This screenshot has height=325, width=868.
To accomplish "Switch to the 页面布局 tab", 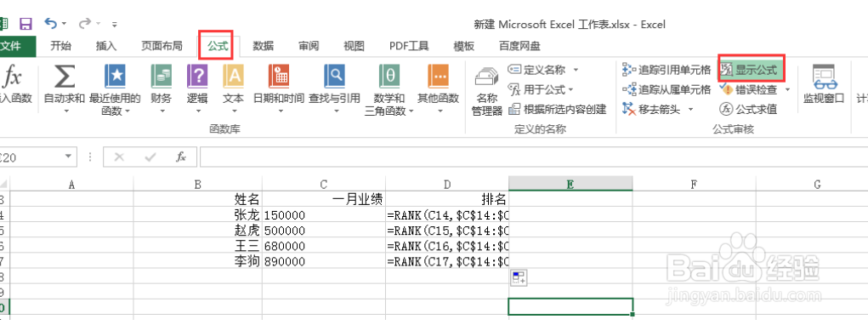I will tap(162, 47).
